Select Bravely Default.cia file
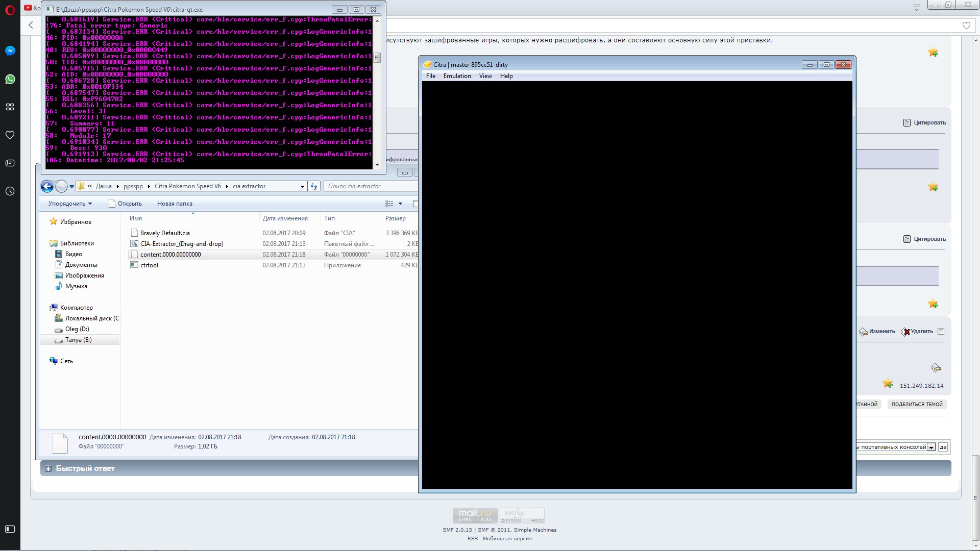 165,233
